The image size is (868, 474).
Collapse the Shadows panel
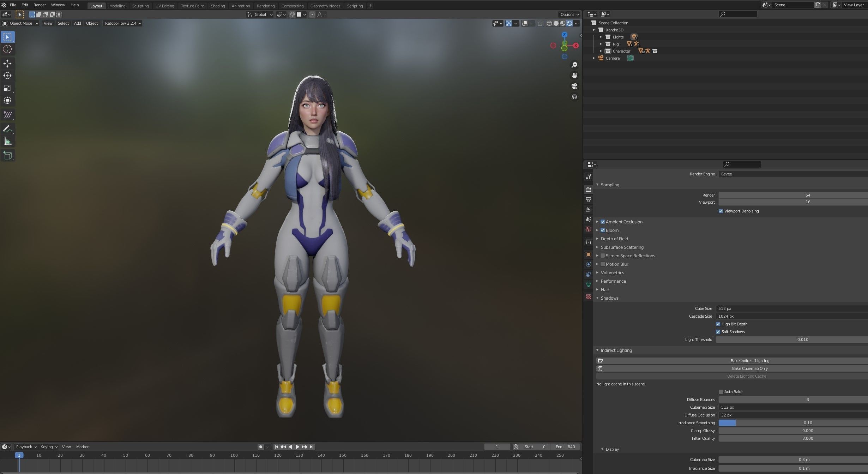[x=609, y=298]
